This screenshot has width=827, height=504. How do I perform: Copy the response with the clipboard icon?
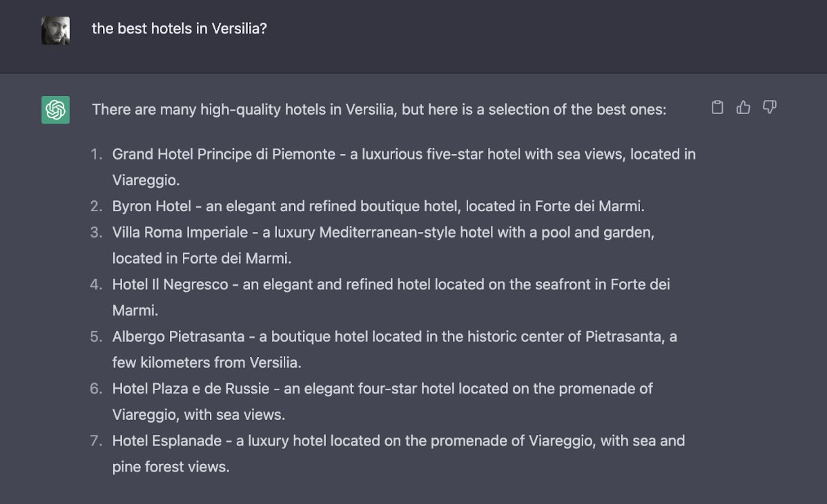(x=717, y=107)
